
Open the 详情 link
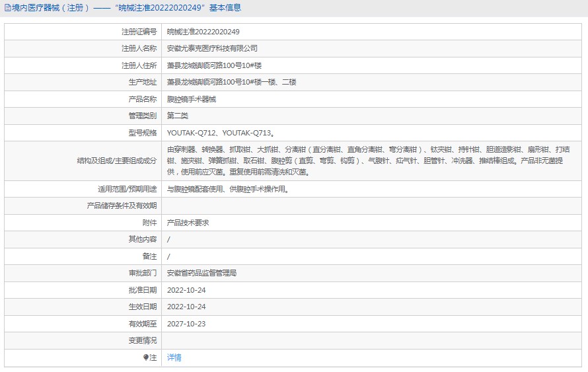point(174,357)
